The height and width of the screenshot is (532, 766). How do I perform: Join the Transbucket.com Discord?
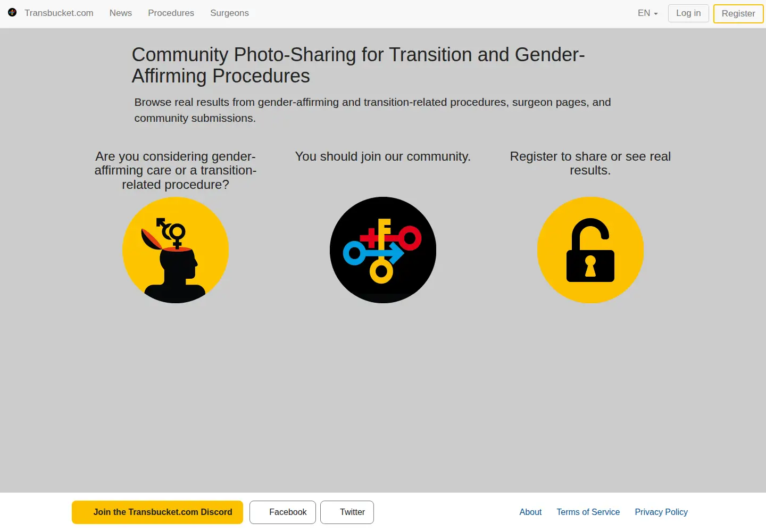tap(157, 512)
